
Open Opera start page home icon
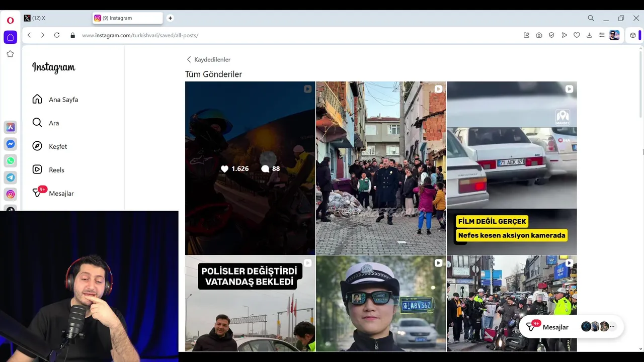(10, 37)
